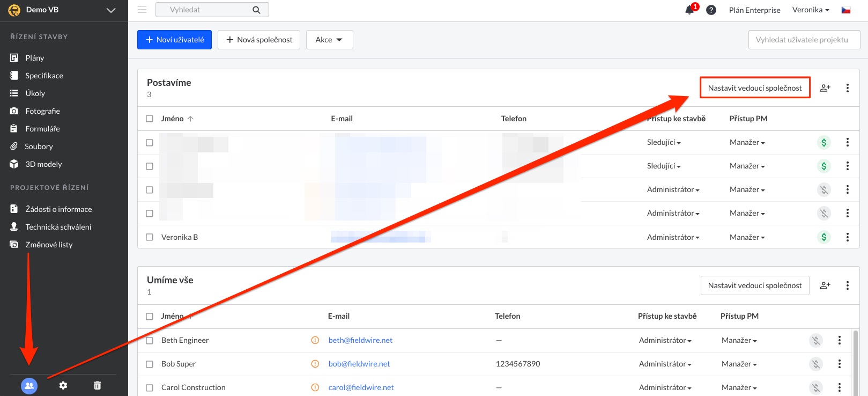This screenshot has height=396, width=868.
Task: Click the people icon at sidebar bottom
Action: (29, 385)
